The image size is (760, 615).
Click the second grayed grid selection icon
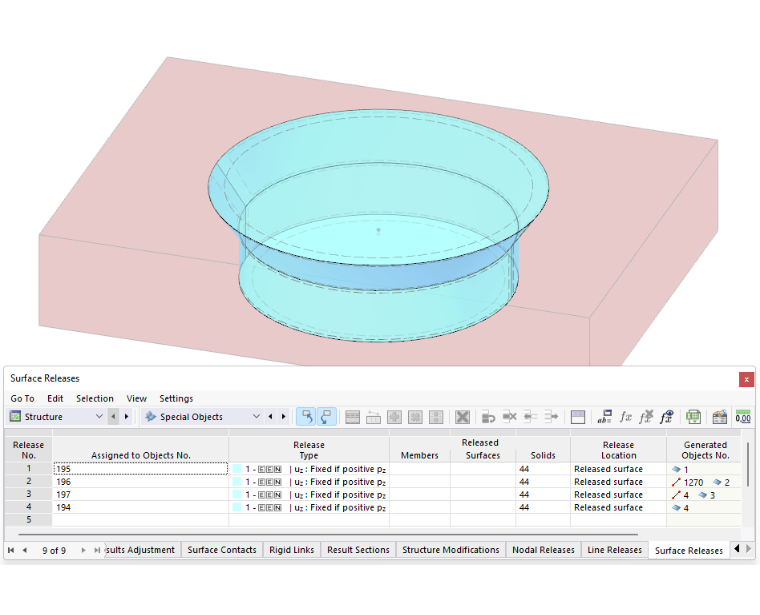tap(415, 417)
